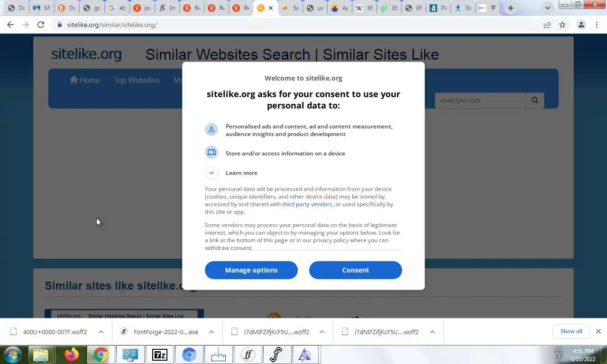The width and height of the screenshot is (607, 364).
Task: Close the downloads bar
Action: point(598,331)
